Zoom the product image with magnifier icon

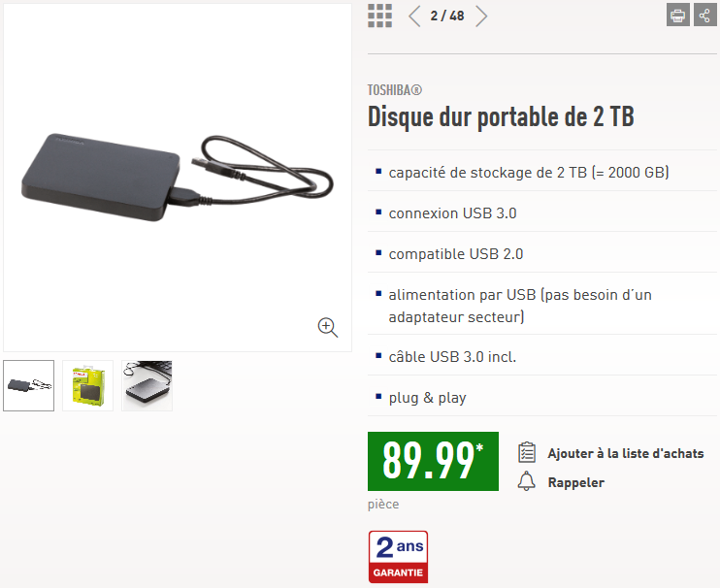(328, 327)
